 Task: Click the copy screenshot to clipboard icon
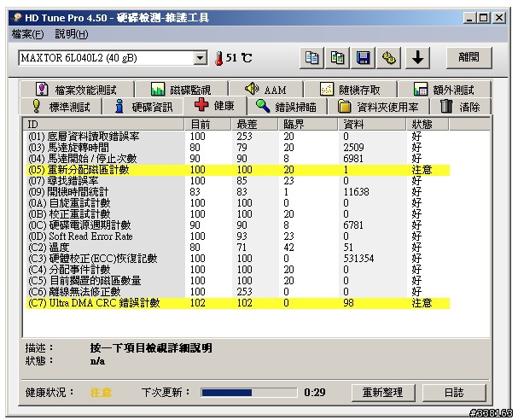coord(337,58)
